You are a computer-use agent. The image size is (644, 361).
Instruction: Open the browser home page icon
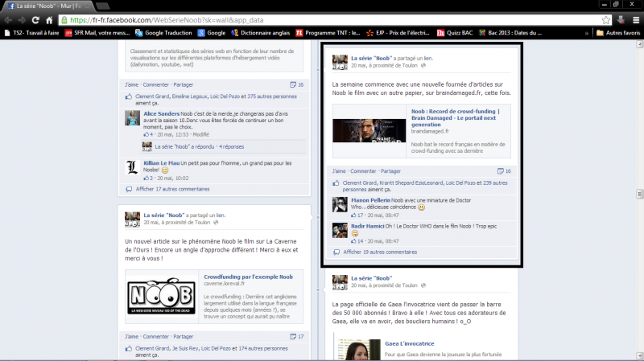coord(49,19)
